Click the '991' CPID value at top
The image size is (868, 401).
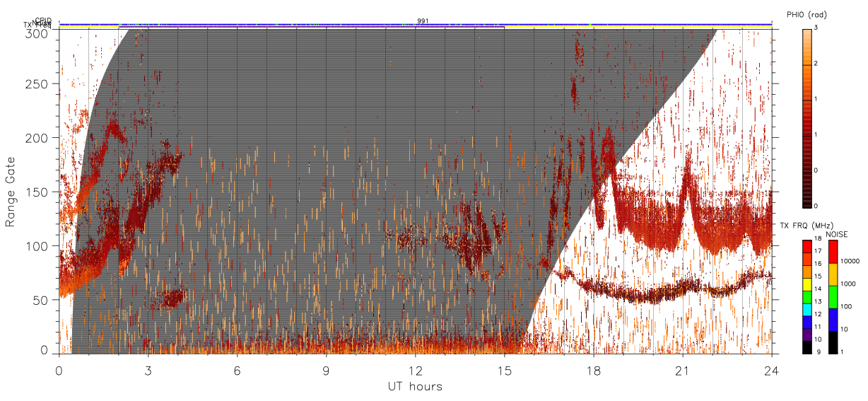point(422,21)
